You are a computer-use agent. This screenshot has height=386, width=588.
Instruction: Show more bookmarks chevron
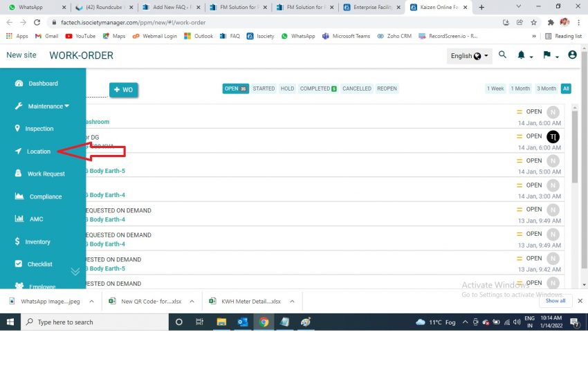(x=534, y=36)
